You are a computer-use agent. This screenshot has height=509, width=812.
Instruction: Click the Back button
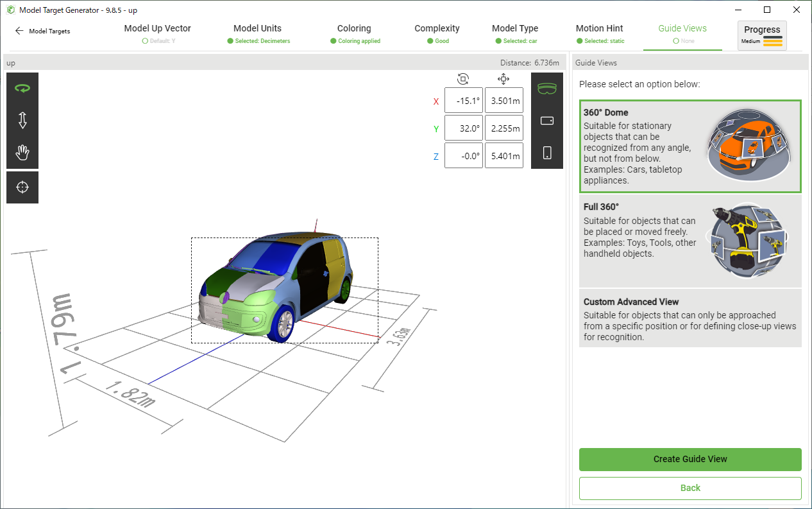coord(690,488)
